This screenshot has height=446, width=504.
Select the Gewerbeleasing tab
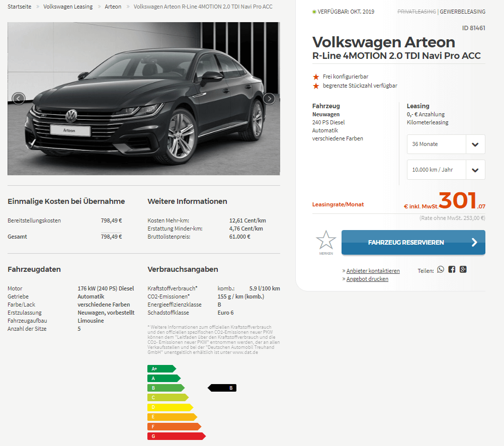point(462,12)
